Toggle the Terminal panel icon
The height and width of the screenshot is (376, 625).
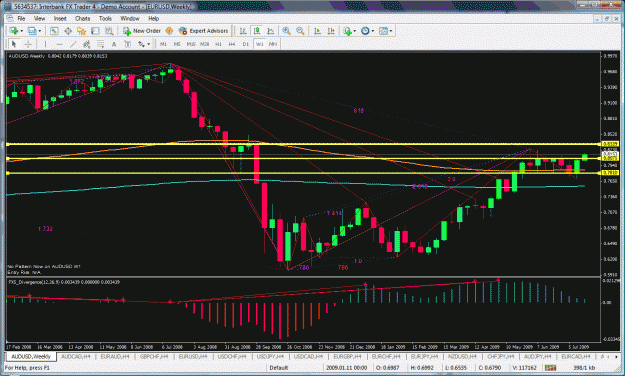point(95,31)
